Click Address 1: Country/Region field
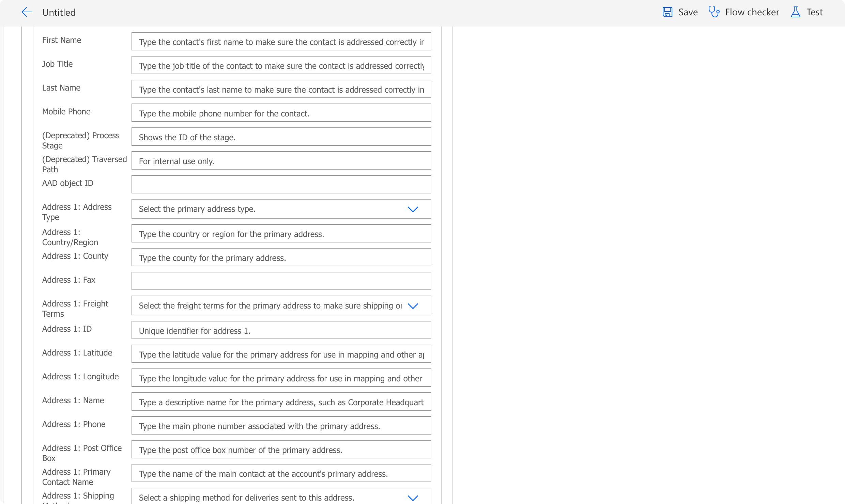The width and height of the screenshot is (845, 504). tap(281, 233)
